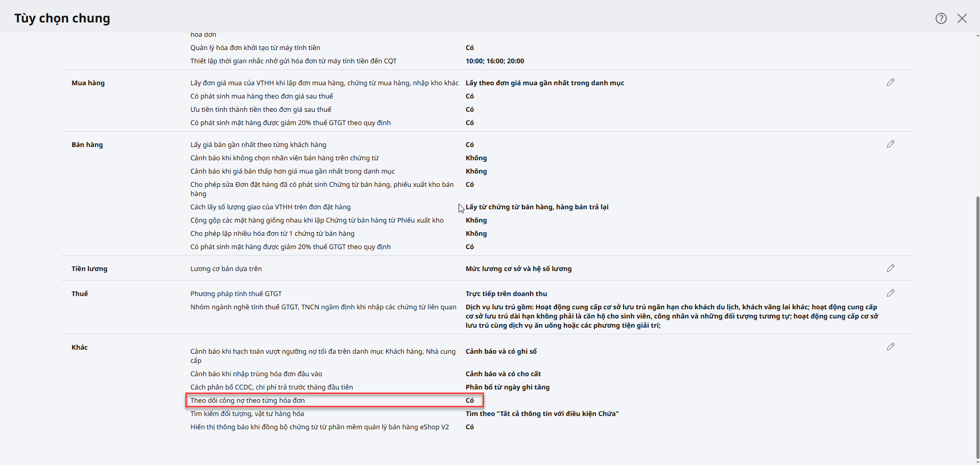Image resolution: width=980 pixels, height=465 pixels.
Task: Close the Tùy chọn chung dialog
Action: coord(962,18)
